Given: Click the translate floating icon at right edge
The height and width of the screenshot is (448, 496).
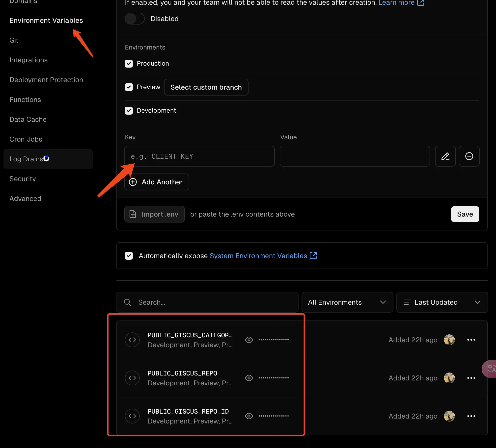Looking at the screenshot, I should [x=489, y=369].
